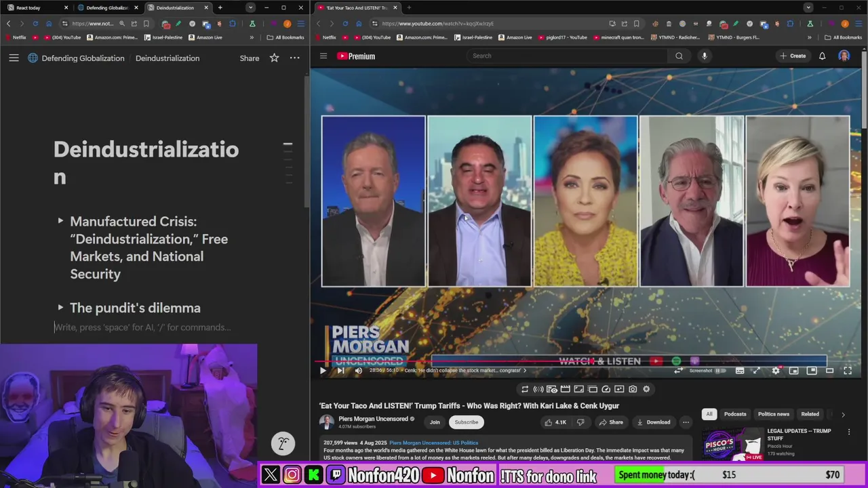Reload the Notion browser page
This screenshot has width=868, height=488.
pyautogui.click(x=35, y=24)
